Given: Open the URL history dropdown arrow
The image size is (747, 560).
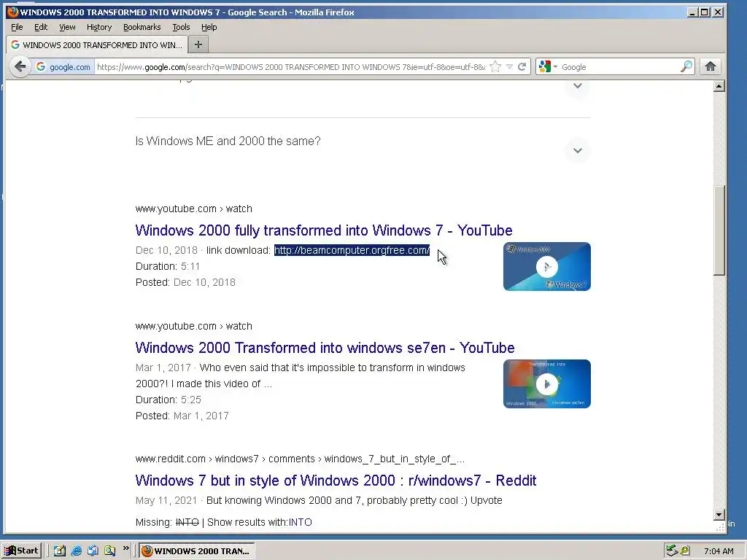Looking at the screenshot, I should pyautogui.click(x=509, y=66).
